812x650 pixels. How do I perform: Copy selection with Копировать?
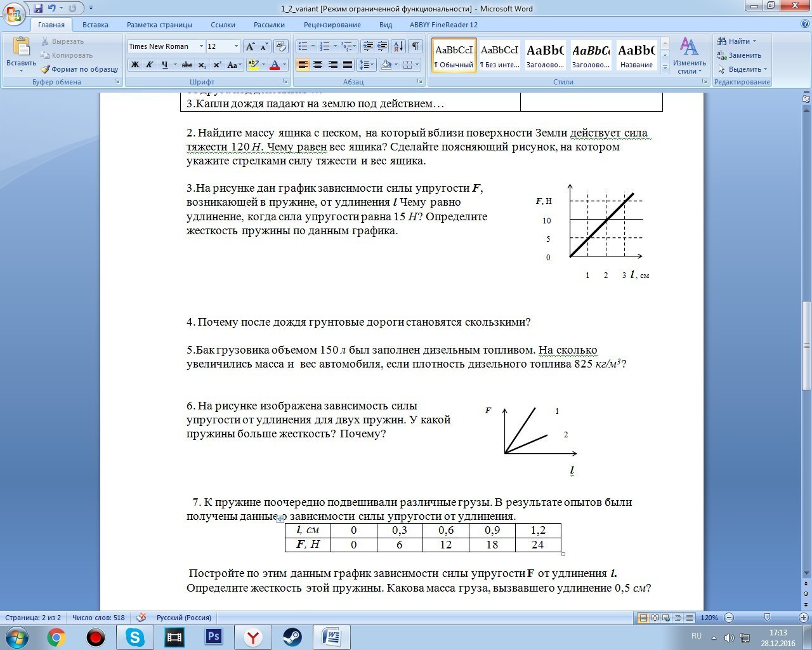[x=67, y=55]
